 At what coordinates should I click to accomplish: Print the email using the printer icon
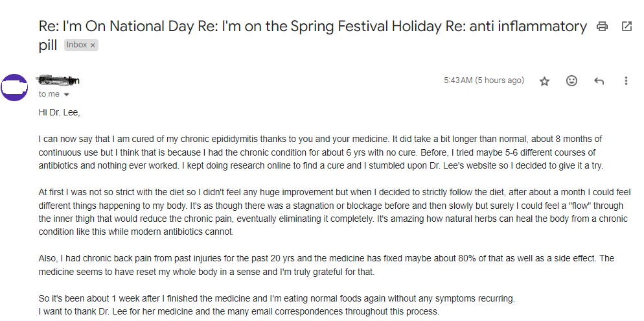point(602,27)
